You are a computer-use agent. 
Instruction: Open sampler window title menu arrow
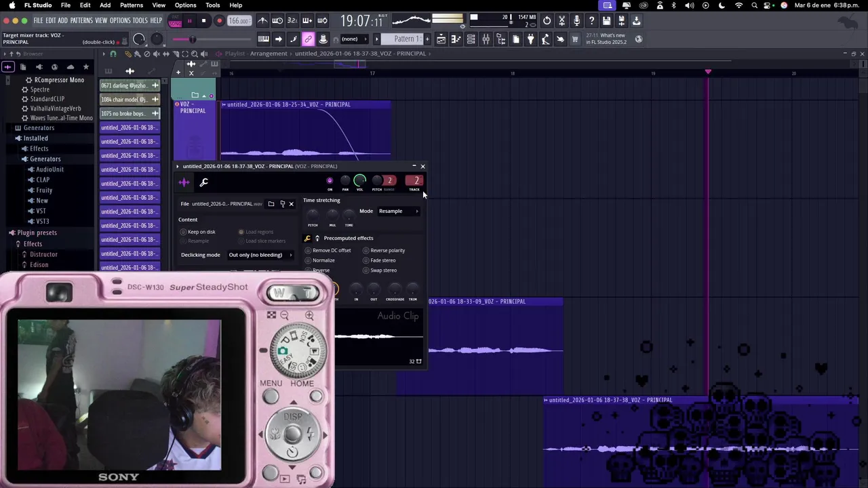tap(178, 166)
